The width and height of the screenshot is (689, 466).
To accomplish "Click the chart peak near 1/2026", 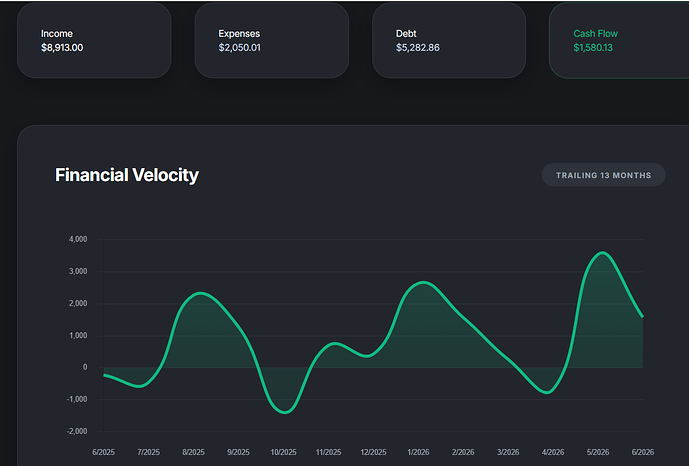I will tap(423, 282).
